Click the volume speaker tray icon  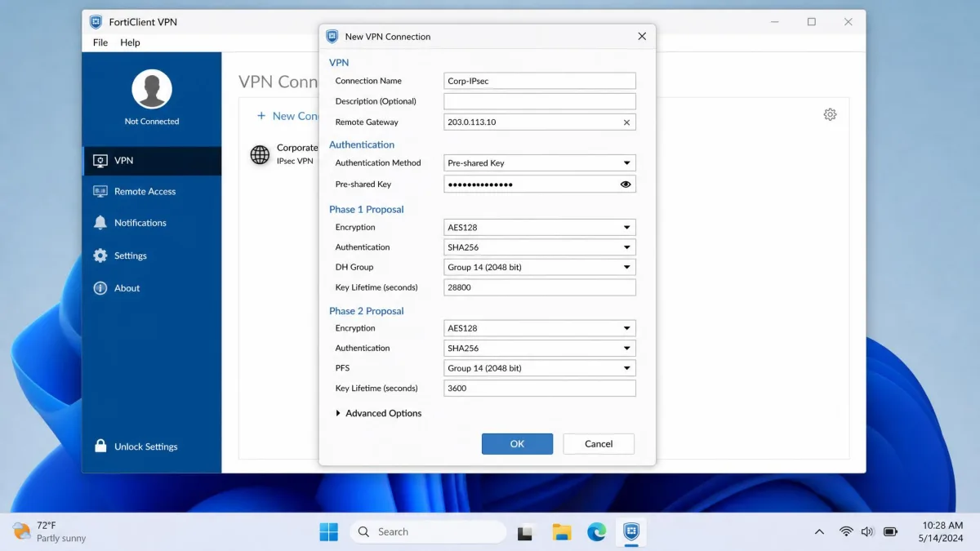[x=867, y=532]
